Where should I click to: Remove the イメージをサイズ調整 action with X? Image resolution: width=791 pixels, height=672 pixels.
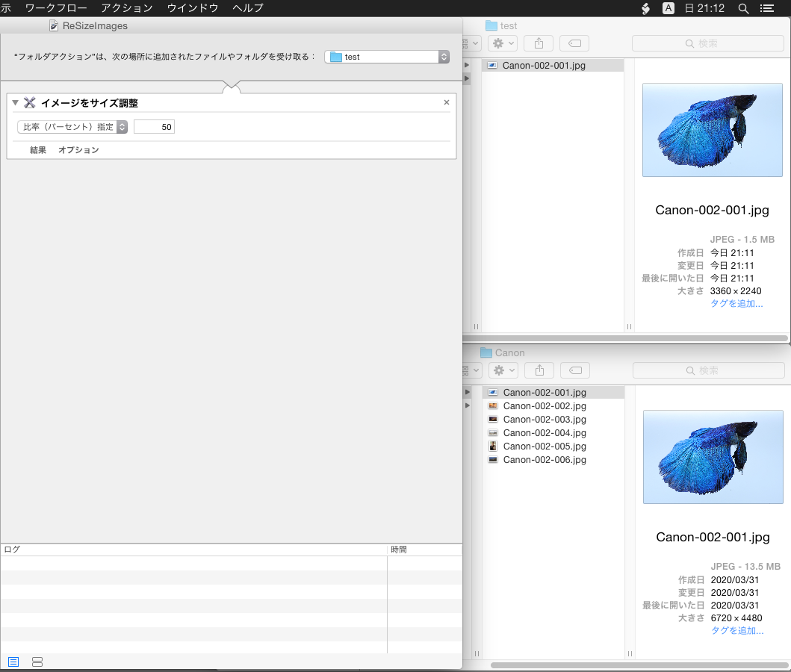click(x=447, y=102)
